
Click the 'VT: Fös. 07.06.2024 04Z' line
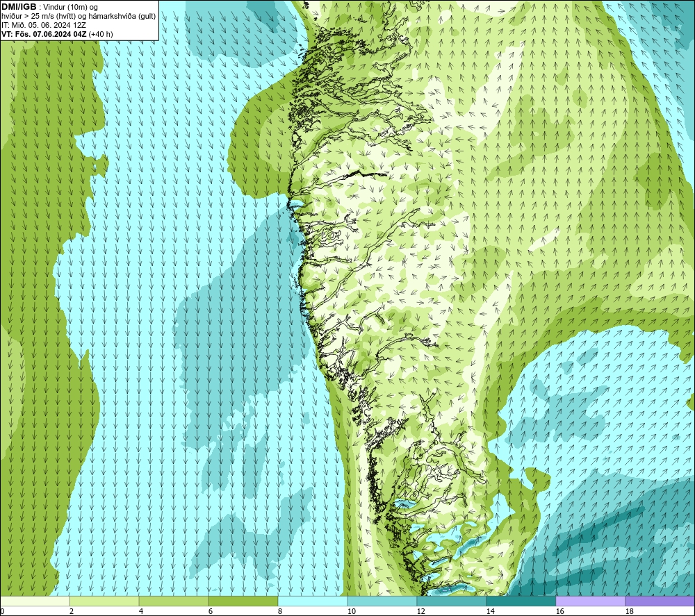[x=44, y=34]
